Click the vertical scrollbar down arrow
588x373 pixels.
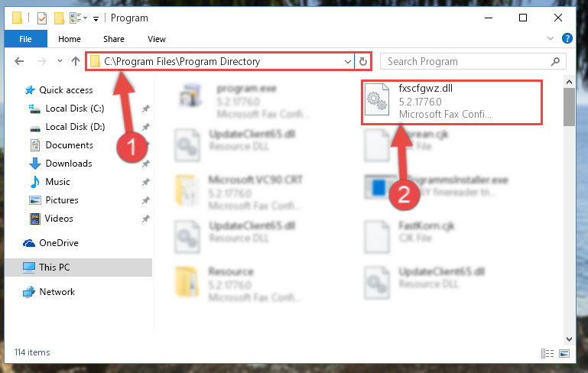(x=569, y=339)
